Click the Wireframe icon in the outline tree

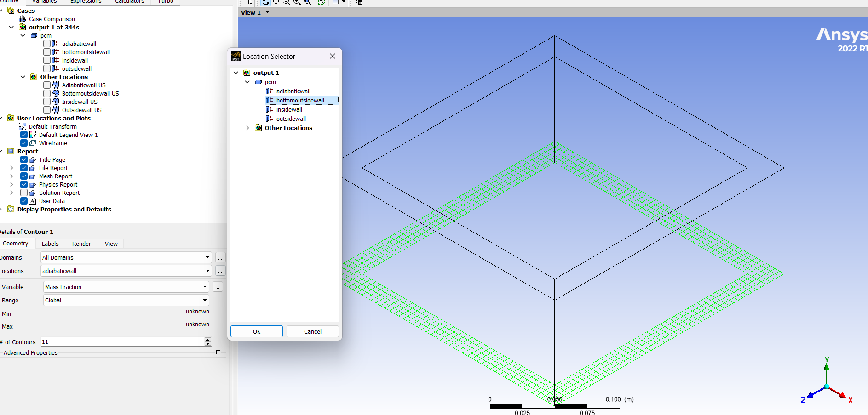coord(33,143)
